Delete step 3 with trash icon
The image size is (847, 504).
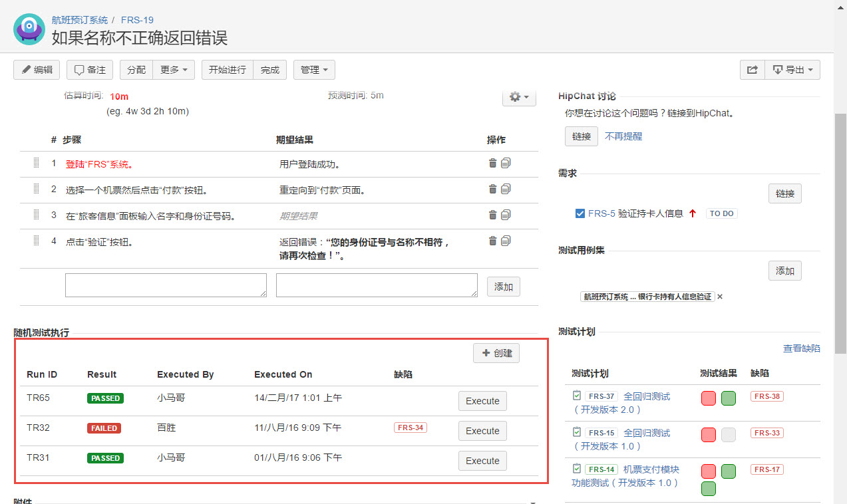[x=493, y=215]
